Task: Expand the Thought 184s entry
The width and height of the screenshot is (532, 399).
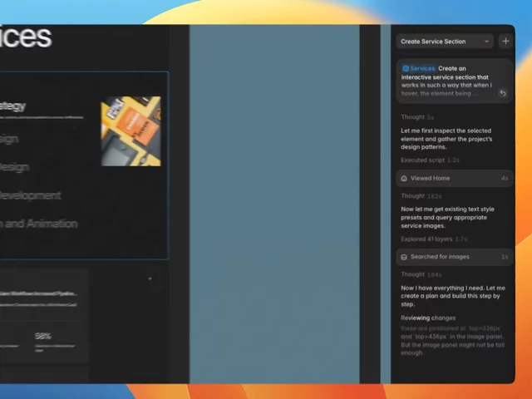Action: coord(421,274)
